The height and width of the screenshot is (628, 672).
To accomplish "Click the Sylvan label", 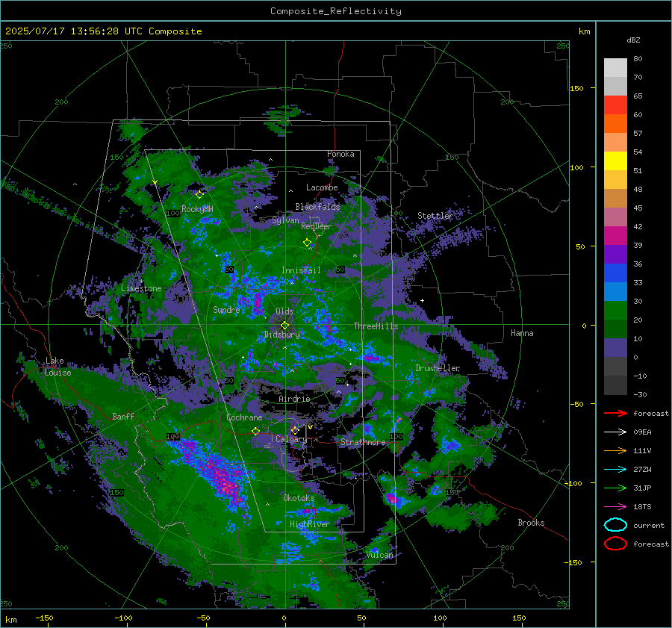I will (x=285, y=220).
